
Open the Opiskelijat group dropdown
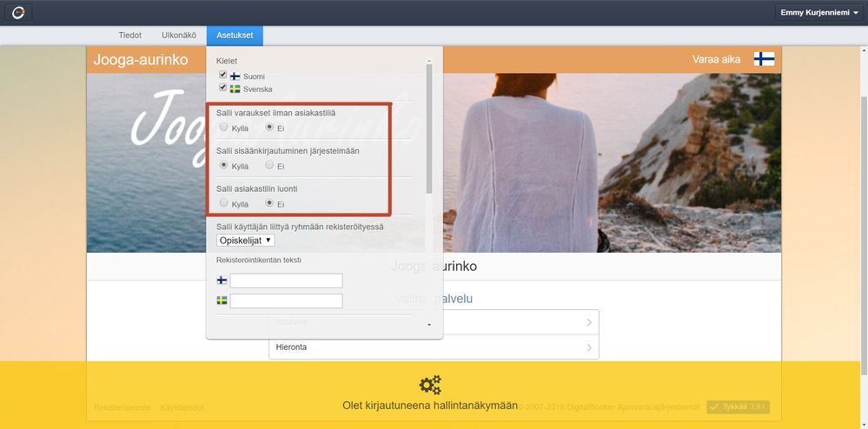point(245,241)
